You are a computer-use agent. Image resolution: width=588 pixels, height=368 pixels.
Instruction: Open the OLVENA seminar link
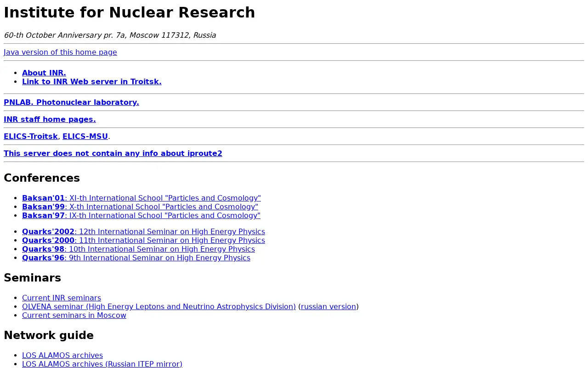click(159, 306)
